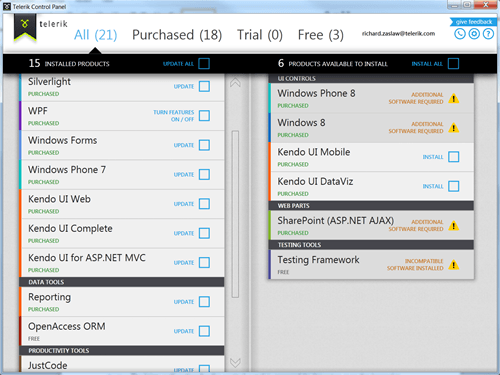Click Windows 8 warning icon
This screenshot has width=500, height=375.
pos(454,128)
